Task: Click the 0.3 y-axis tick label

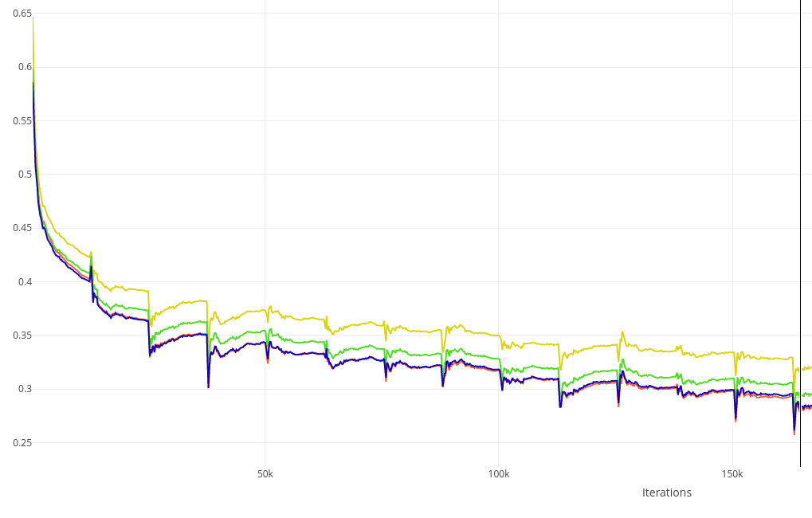Action: pos(25,389)
